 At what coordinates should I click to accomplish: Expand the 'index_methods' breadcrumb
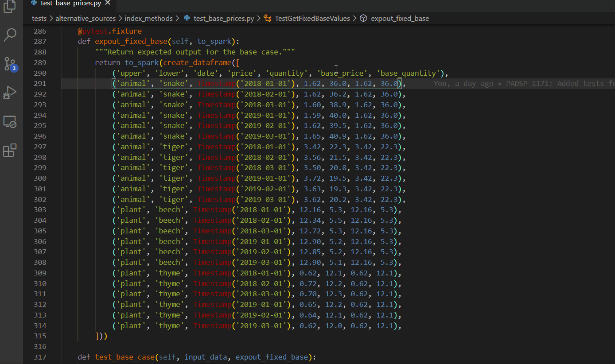tap(148, 19)
